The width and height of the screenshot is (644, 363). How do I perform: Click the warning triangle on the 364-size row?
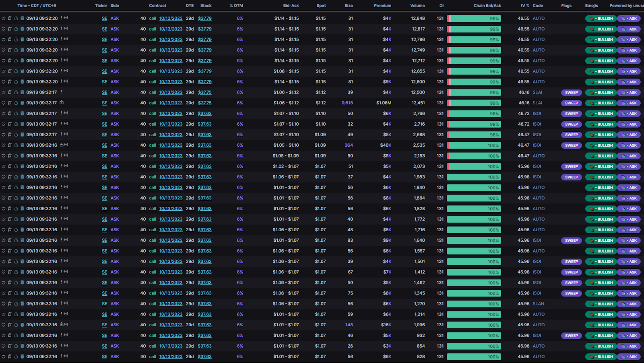(x=62, y=145)
